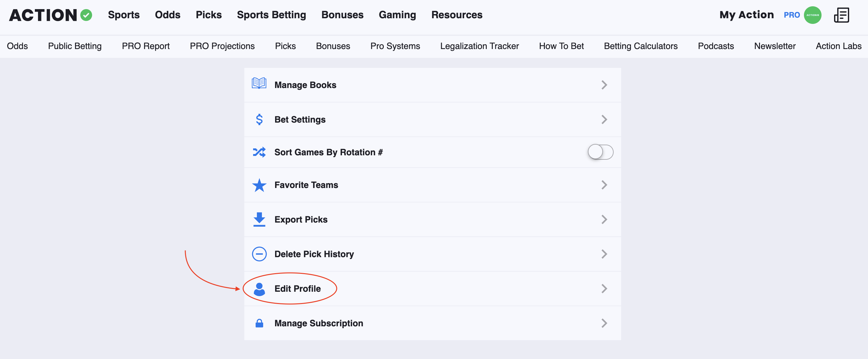Click the Bet Settings dollar icon
This screenshot has width=868, height=359.
pyautogui.click(x=259, y=119)
